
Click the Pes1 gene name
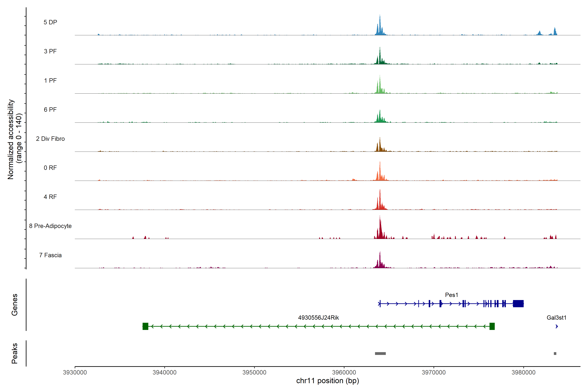click(x=451, y=295)
